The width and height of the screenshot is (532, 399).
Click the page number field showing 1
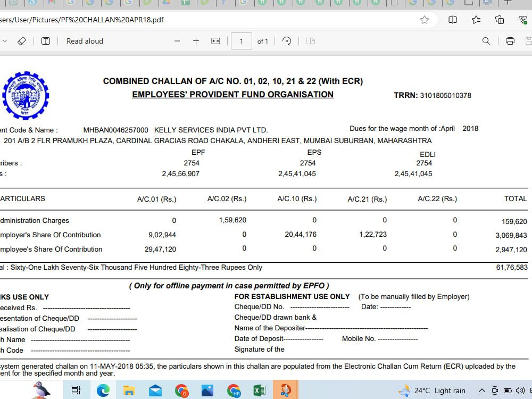coord(241,41)
